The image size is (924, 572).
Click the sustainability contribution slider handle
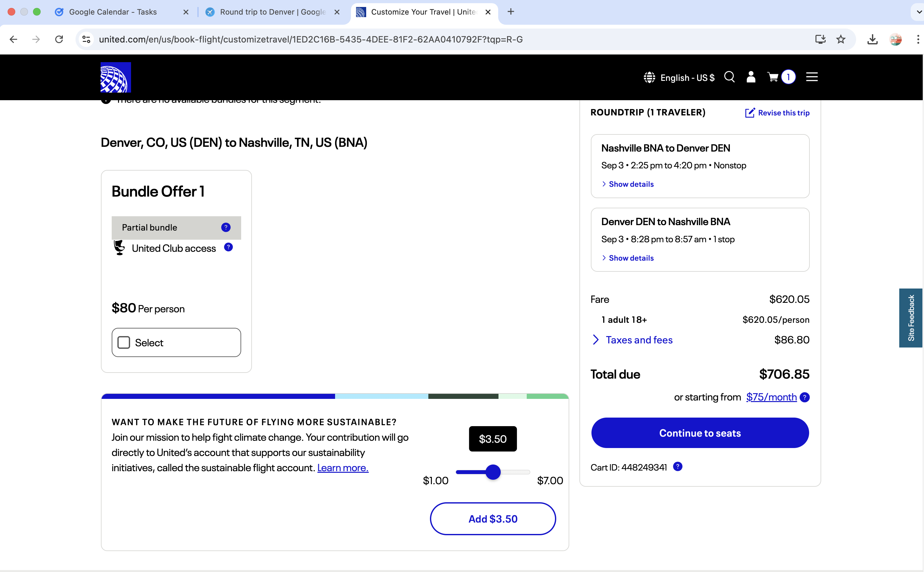493,472
